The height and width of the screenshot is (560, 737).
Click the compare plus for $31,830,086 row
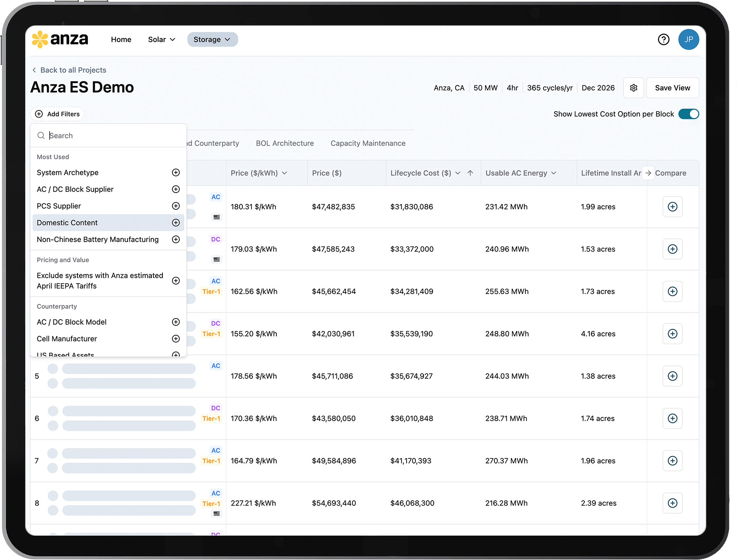click(x=673, y=207)
